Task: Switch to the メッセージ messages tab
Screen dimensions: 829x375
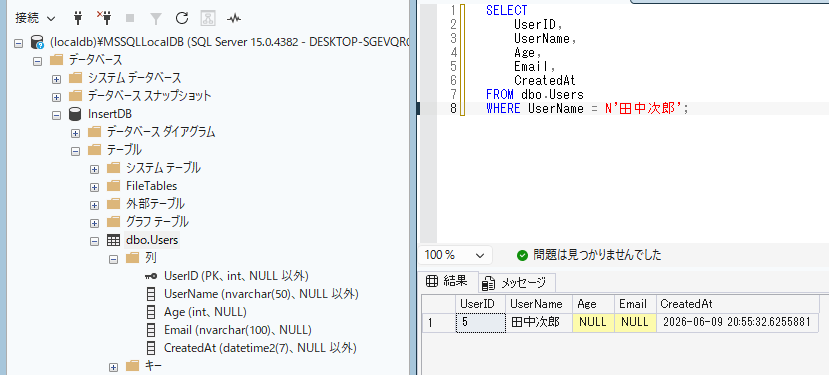Action: click(517, 283)
